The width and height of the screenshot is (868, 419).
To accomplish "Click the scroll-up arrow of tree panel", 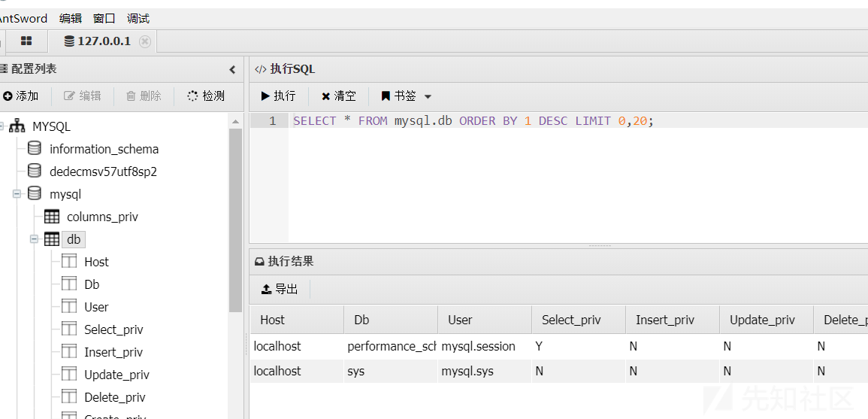I will pos(235,121).
